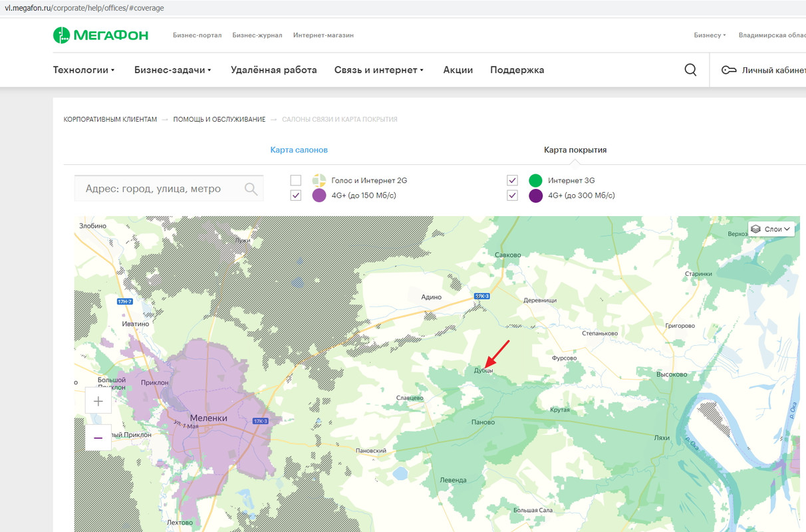
Task: Click the Адино village label on map
Action: tap(432, 297)
